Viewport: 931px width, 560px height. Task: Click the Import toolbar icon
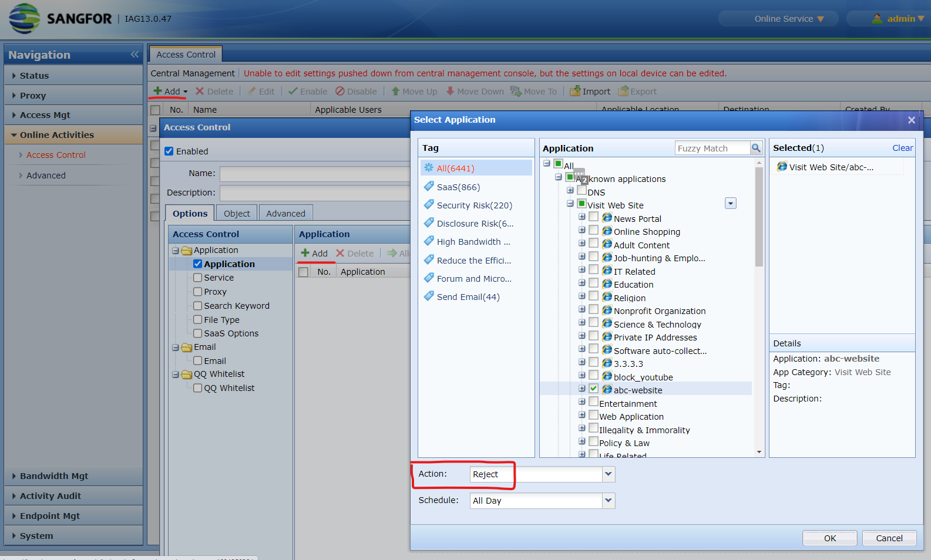(576, 92)
